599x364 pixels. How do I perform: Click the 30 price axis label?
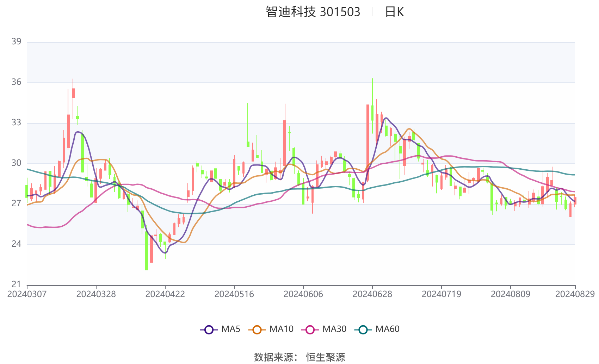point(16,163)
